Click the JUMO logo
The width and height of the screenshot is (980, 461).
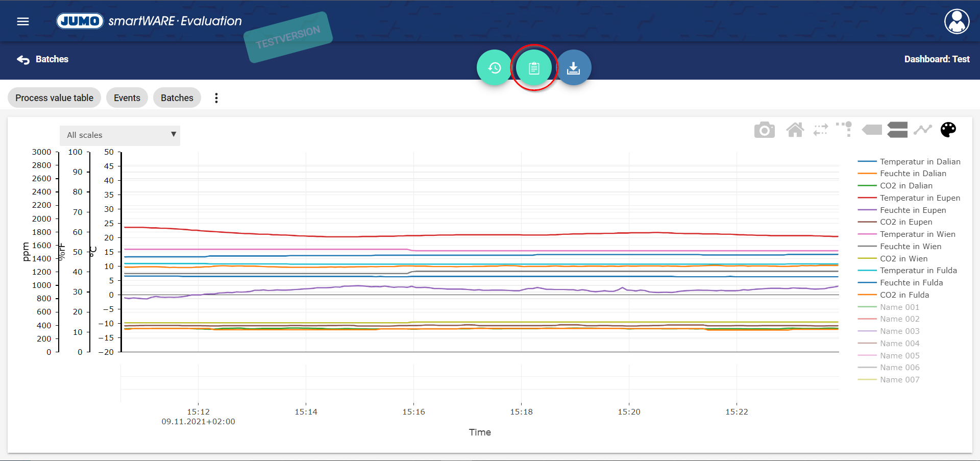80,21
